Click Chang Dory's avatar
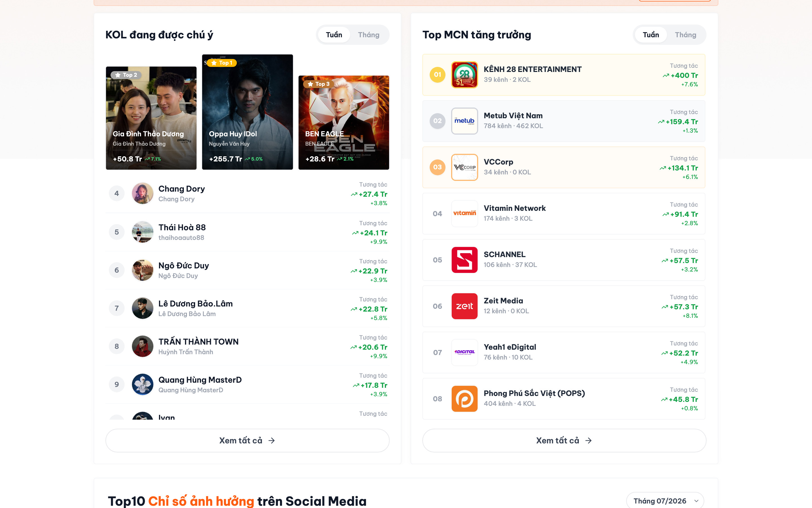The height and width of the screenshot is (508, 812). (143, 193)
